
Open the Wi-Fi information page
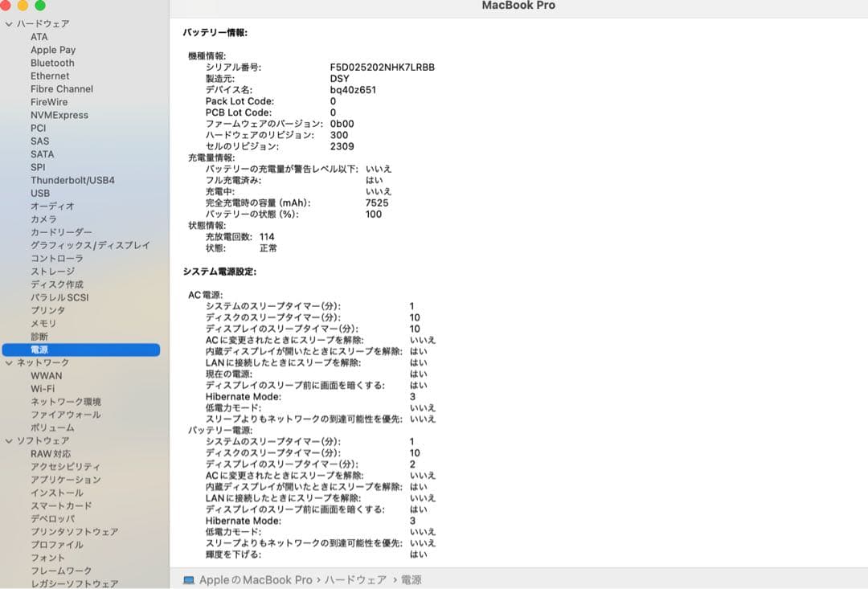pos(46,388)
